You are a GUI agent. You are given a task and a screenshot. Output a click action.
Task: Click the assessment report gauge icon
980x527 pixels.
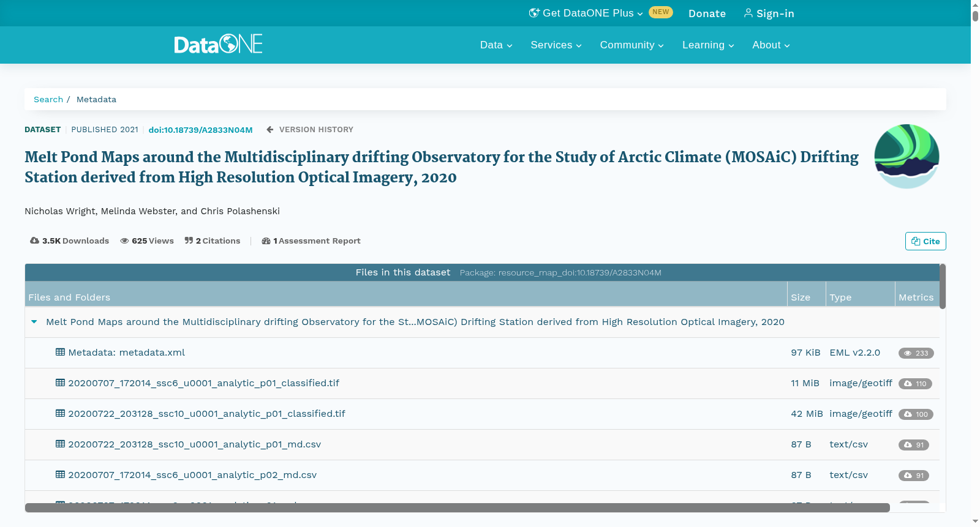tap(266, 241)
